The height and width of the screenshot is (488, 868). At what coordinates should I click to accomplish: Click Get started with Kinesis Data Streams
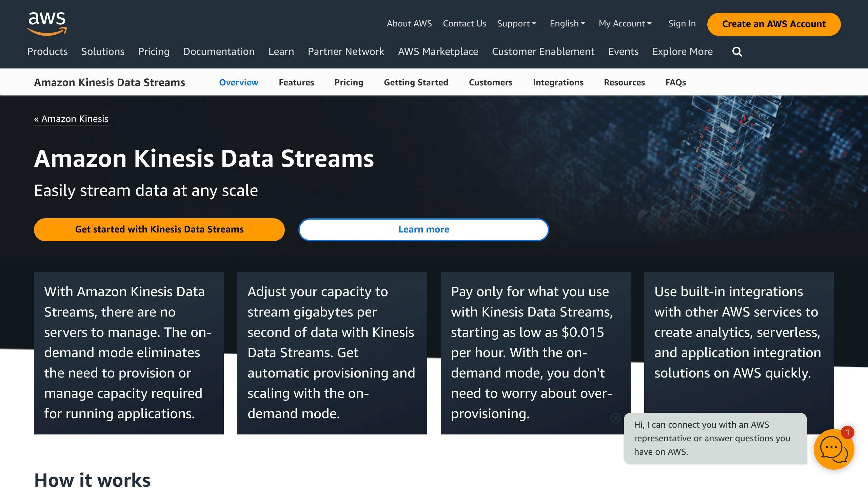159,229
